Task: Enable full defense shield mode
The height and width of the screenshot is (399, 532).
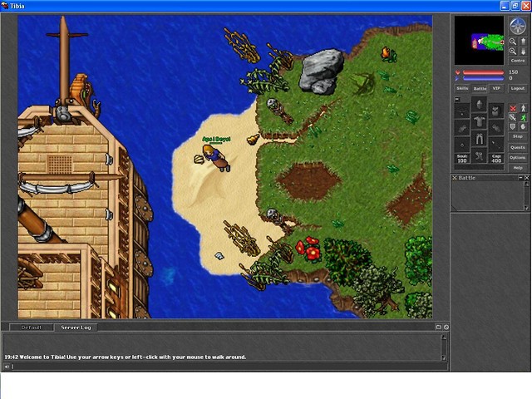Action: 513,126
